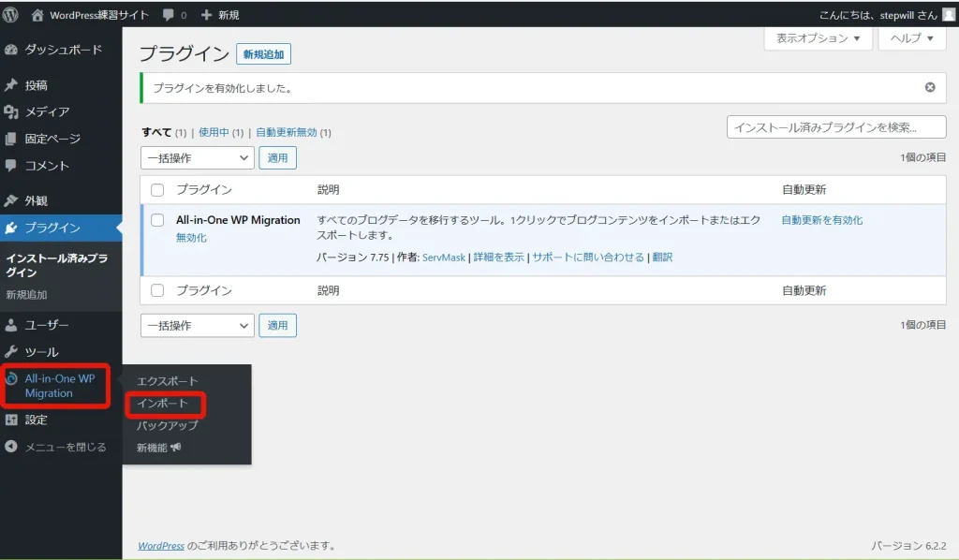Dismiss the プラグインを有効化しました notice

tap(930, 87)
